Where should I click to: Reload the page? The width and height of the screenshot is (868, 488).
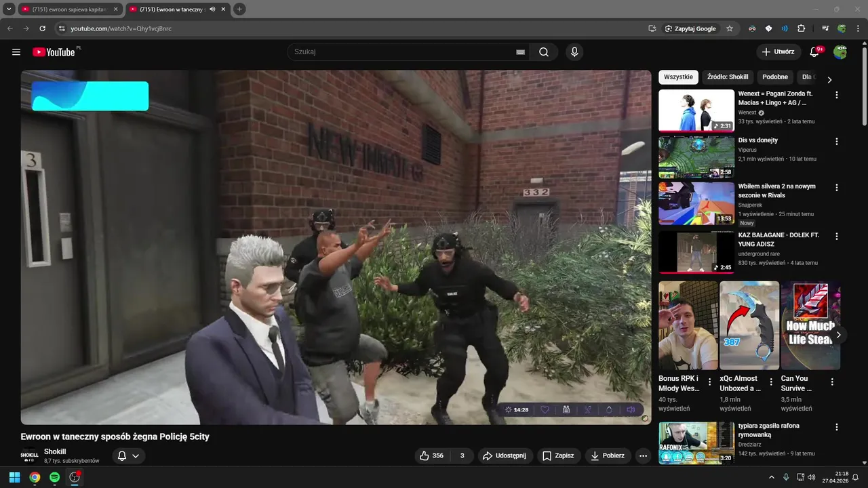[43, 28]
